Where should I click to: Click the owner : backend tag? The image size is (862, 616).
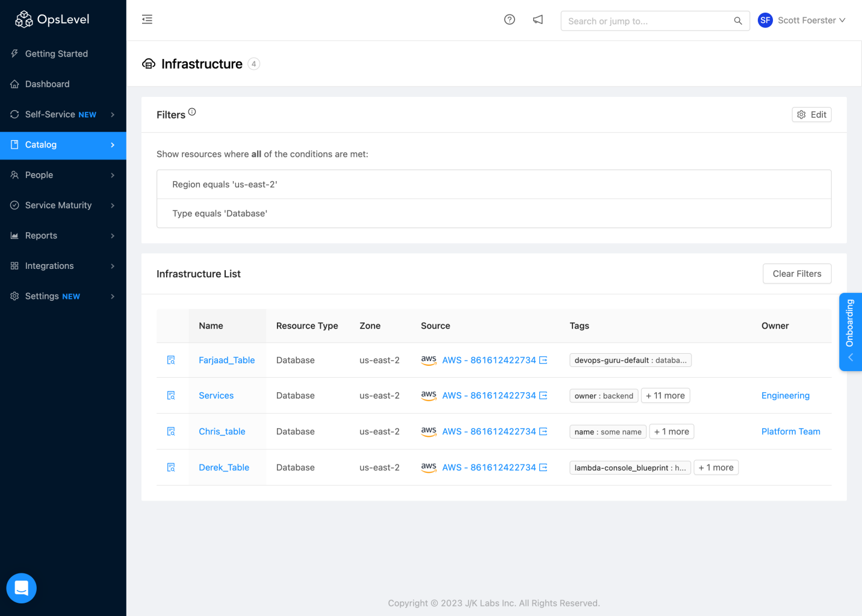tap(604, 395)
